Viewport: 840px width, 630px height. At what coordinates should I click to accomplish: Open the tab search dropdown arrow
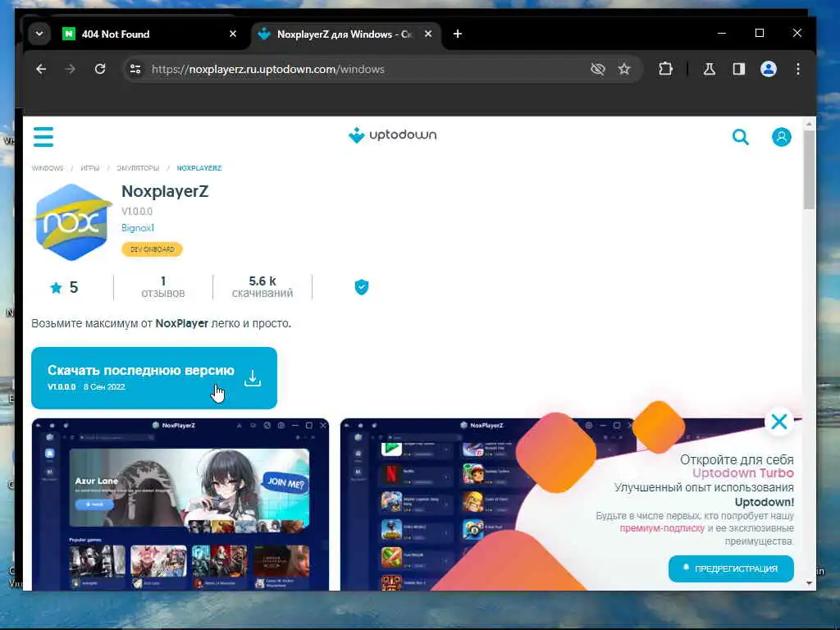[x=39, y=34]
